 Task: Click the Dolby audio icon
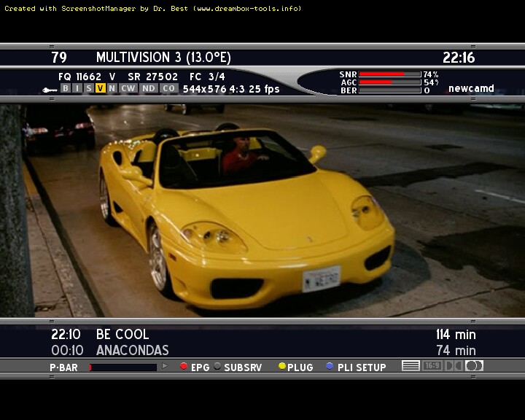pos(454,366)
